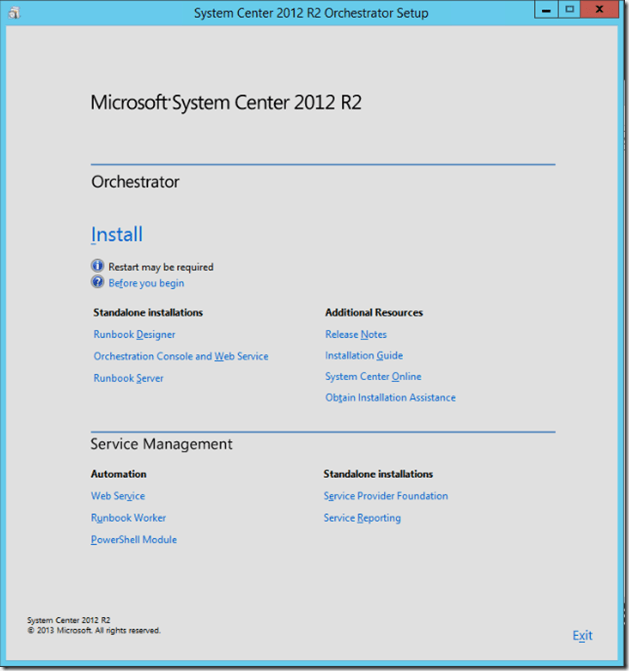Click the restart information icon
This screenshot has width=629, height=671.
tap(98, 266)
